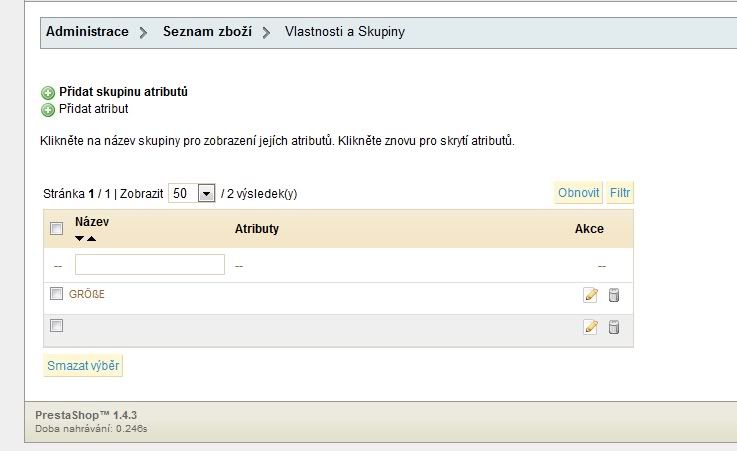The height and width of the screenshot is (451, 737).
Task: Click the Filtr button
Action: click(620, 193)
